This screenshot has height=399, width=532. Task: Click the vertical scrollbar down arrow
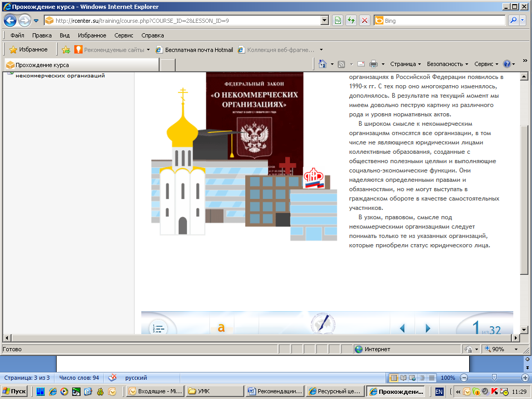[x=524, y=329]
